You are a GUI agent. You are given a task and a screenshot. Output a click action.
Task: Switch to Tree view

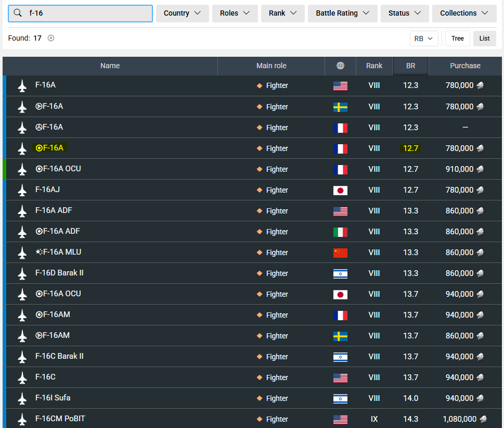(457, 39)
